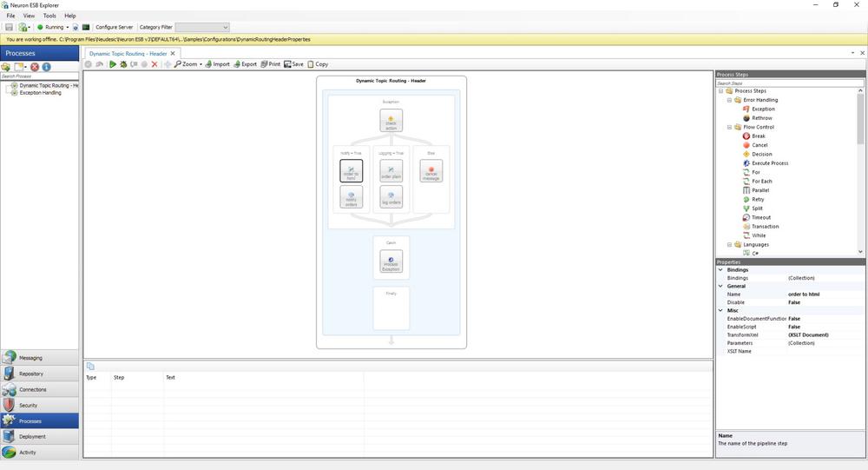The height and width of the screenshot is (470, 868).
Task: Click the blue info icon in the Processes panel
Action: coord(47,67)
